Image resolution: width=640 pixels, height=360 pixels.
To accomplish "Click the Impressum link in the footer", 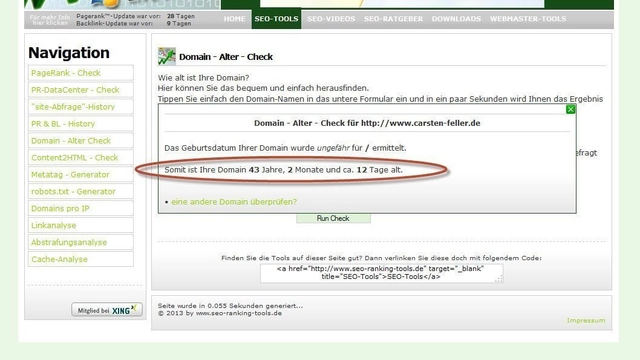I will (x=586, y=320).
